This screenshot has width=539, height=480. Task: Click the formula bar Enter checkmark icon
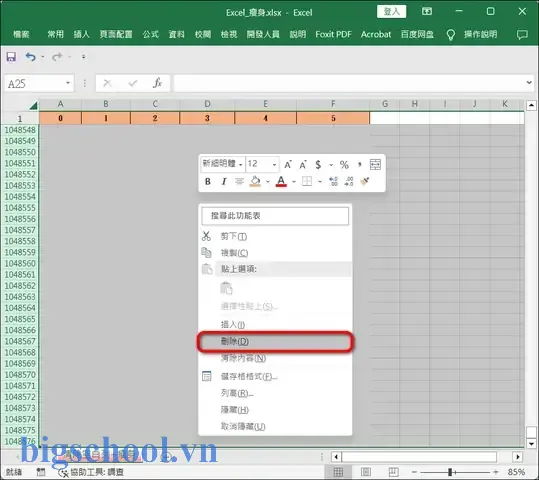click(x=133, y=83)
